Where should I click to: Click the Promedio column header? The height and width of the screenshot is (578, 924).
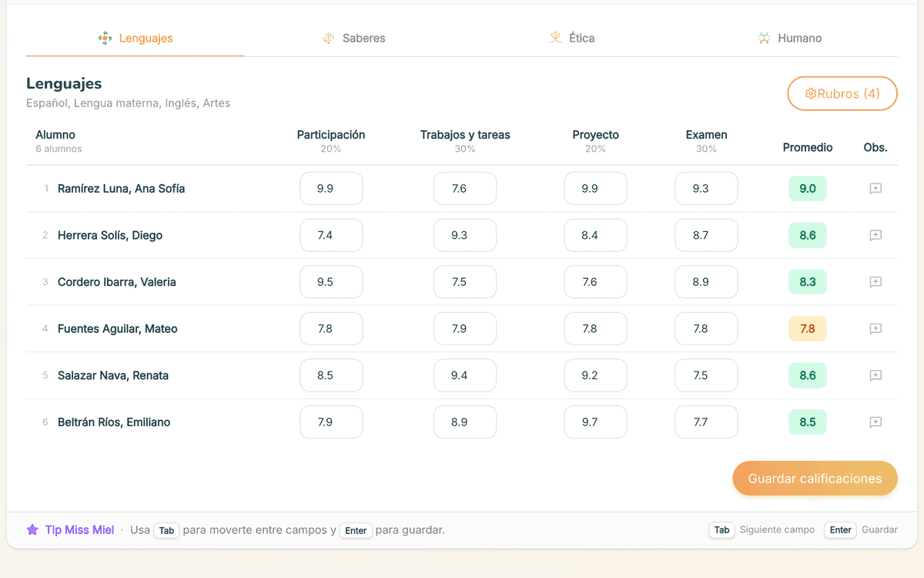pyautogui.click(x=808, y=147)
